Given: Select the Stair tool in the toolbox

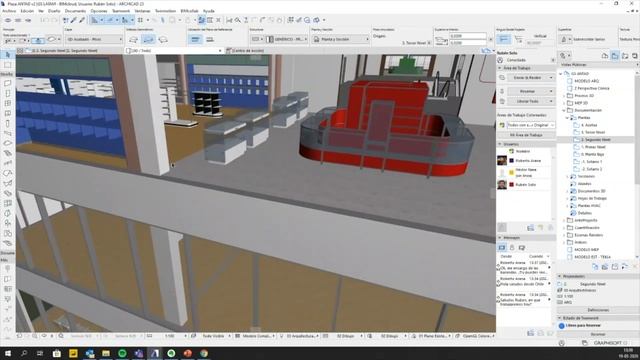Looking at the screenshot, I should 7,153.
